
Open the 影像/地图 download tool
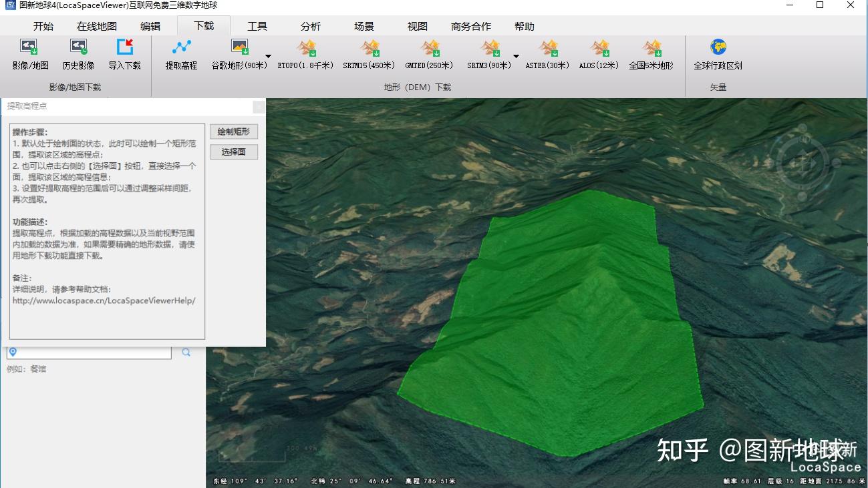click(30, 55)
